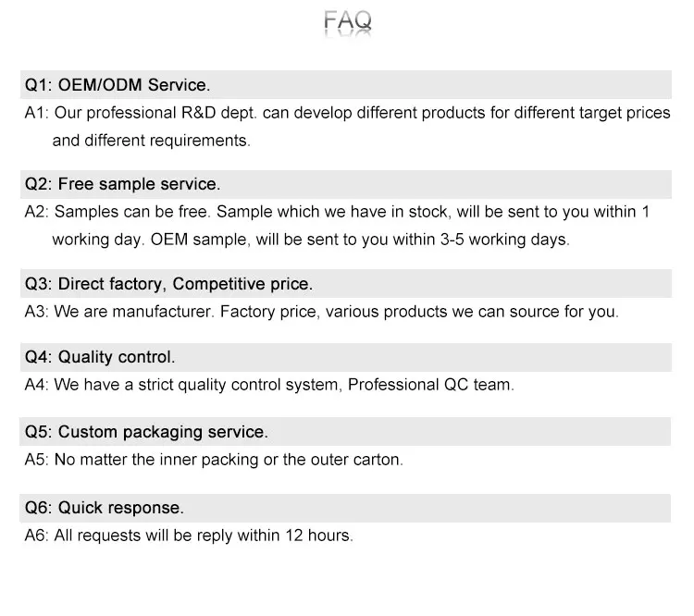The height and width of the screenshot is (616, 694).
Task: Click 'Professional QC team' text in A4
Action: (430, 385)
